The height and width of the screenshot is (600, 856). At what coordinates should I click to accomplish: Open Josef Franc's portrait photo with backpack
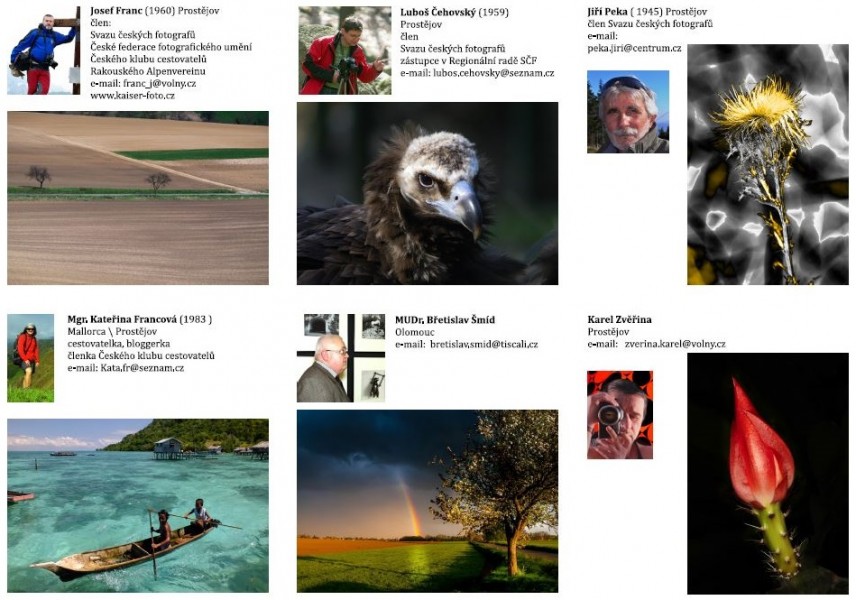coord(43,50)
